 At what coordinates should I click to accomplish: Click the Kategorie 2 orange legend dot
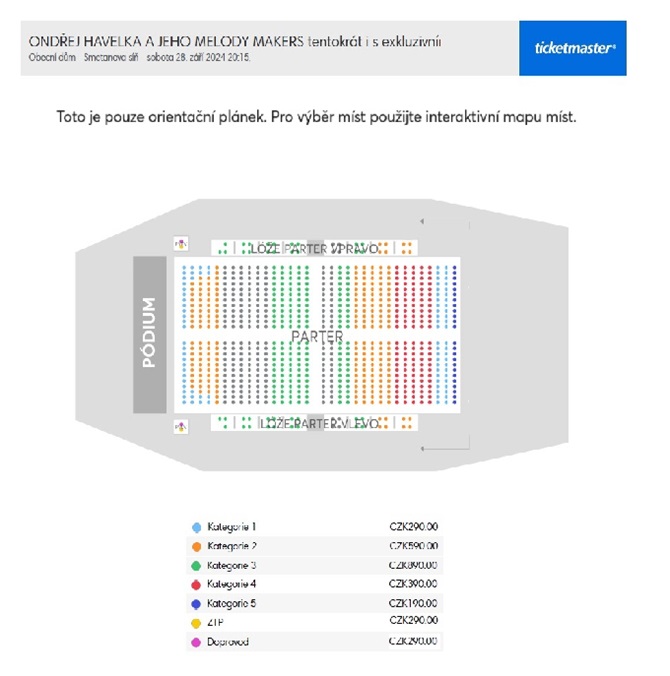[x=196, y=547]
